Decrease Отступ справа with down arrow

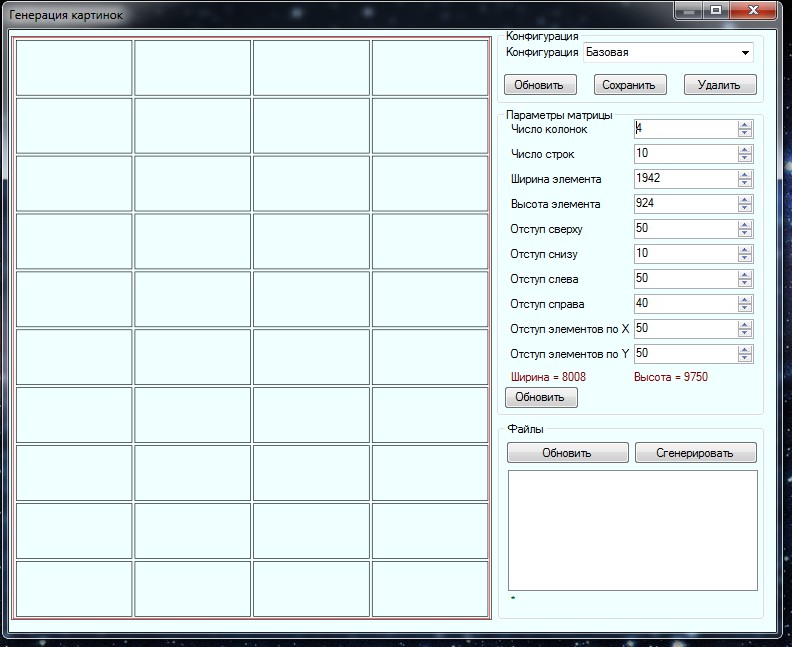[x=745, y=308]
